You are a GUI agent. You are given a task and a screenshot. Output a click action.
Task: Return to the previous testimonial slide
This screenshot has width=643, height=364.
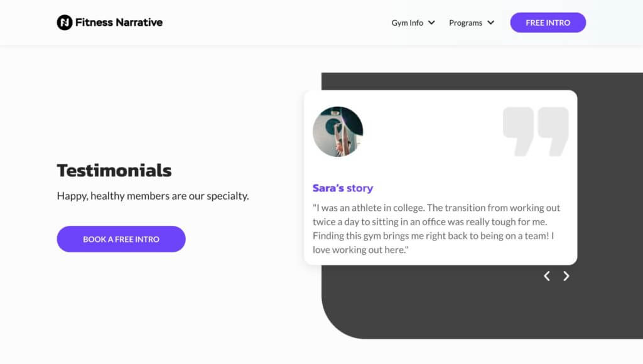(x=546, y=276)
